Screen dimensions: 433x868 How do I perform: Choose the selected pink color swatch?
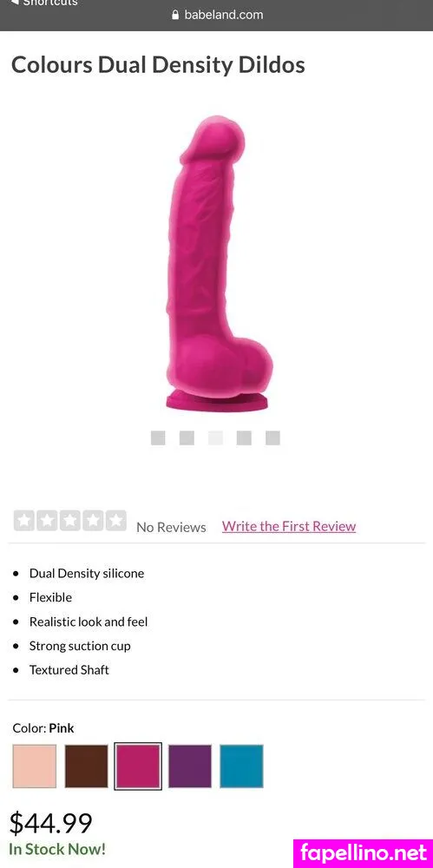(x=138, y=766)
